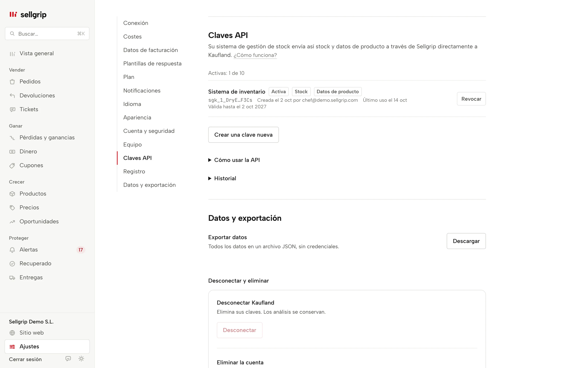Download the JSON data export

tap(466, 241)
